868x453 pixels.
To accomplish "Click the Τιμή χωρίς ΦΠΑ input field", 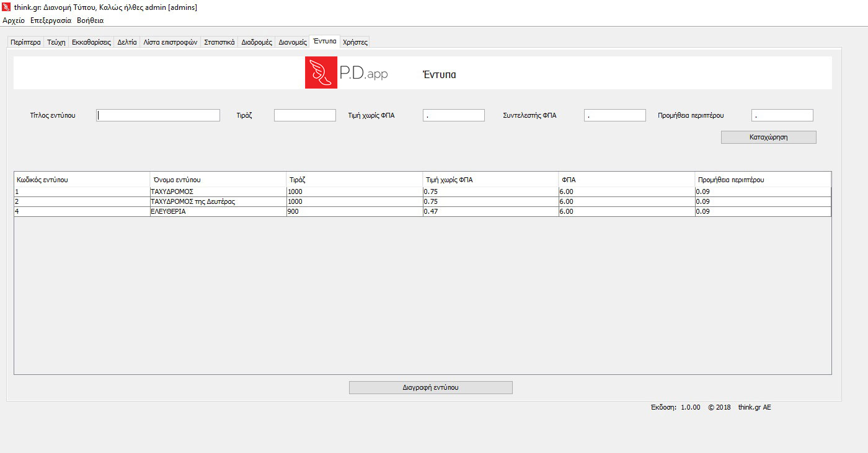I will (453, 115).
